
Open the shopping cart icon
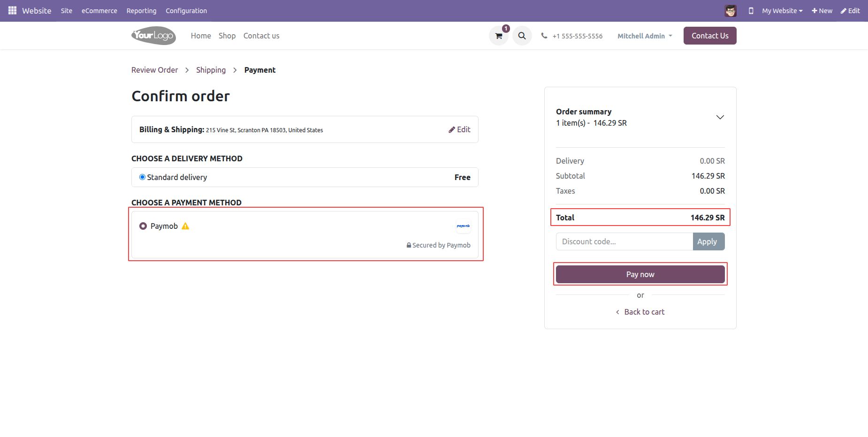[498, 36]
